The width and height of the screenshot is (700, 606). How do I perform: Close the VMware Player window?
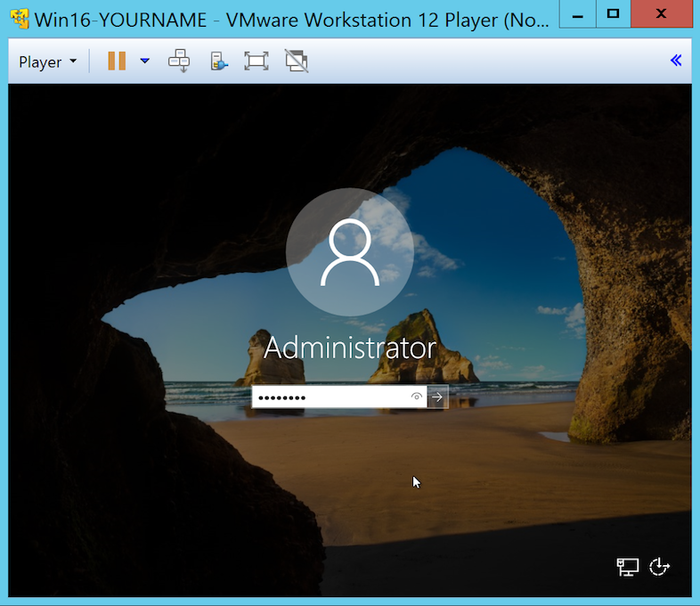(662, 13)
